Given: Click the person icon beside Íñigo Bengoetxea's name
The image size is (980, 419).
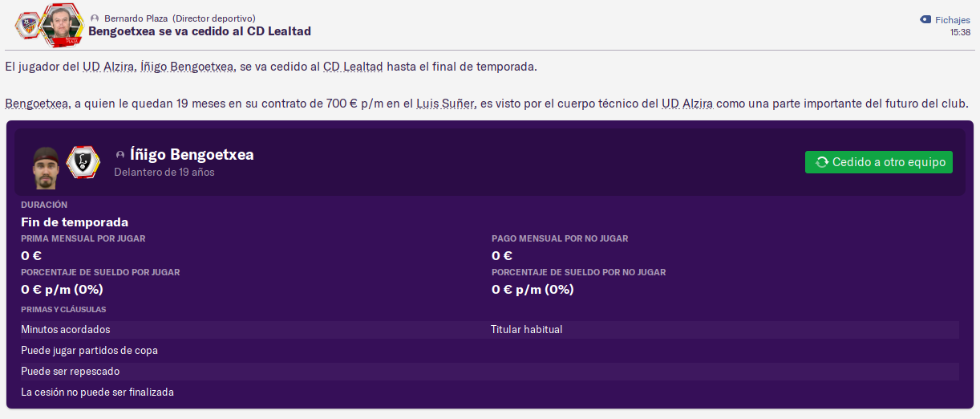Looking at the screenshot, I should coord(120,155).
